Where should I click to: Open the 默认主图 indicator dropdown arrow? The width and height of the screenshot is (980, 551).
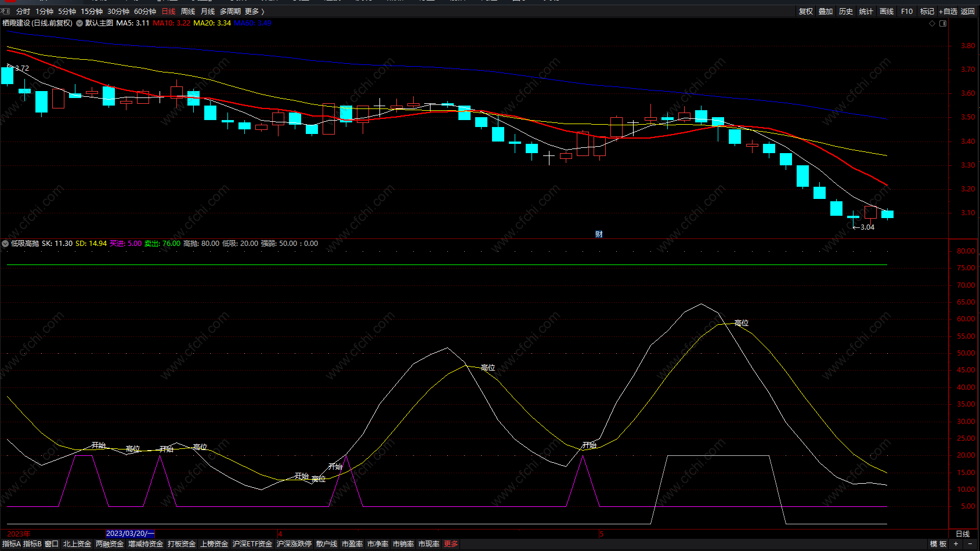[79, 23]
